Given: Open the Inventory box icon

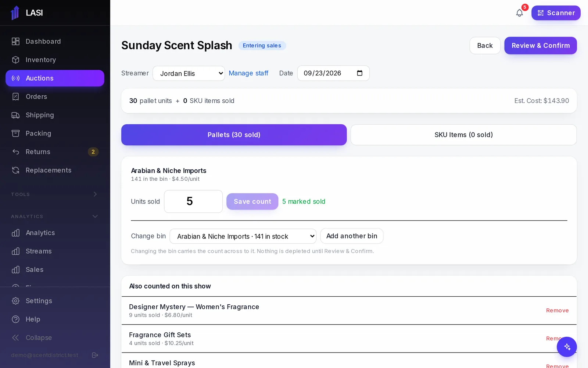Looking at the screenshot, I should (15, 60).
